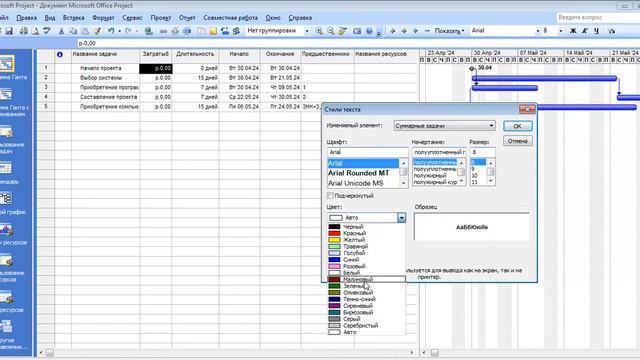Choose the Малиновый color option
640x360 pixels.
pyautogui.click(x=367, y=280)
